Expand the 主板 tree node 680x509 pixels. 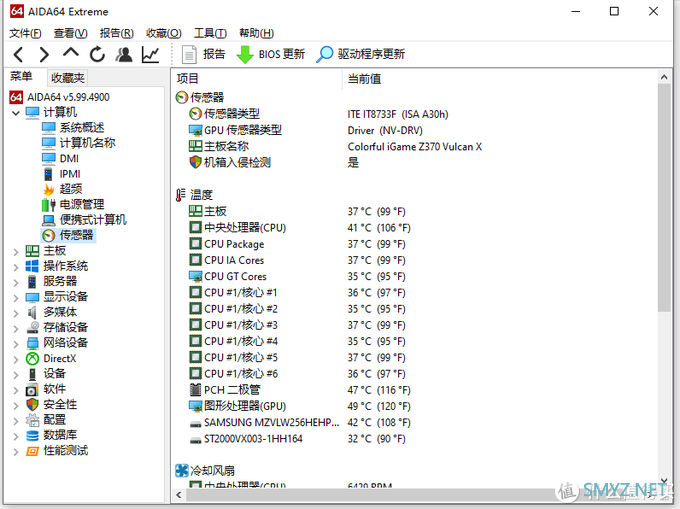click(16, 252)
